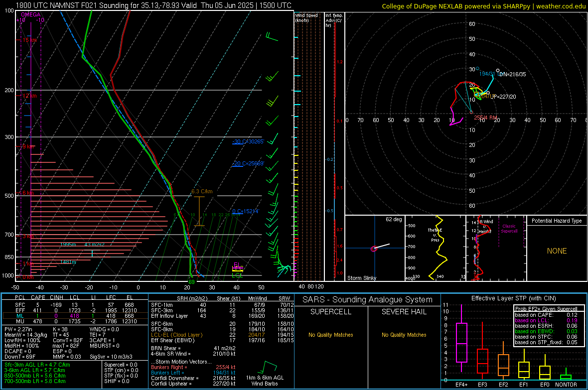Image resolution: width=588 pixels, height=390 pixels.
Task: Click the 62 deg slinky angle
Action: (394, 219)
